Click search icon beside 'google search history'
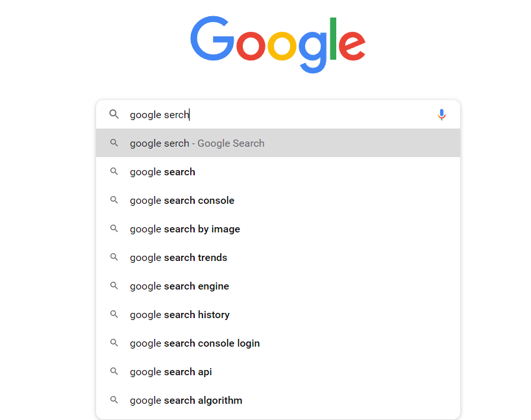Image resolution: width=531 pixels, height=420 pixels. (x=114, y=315)
